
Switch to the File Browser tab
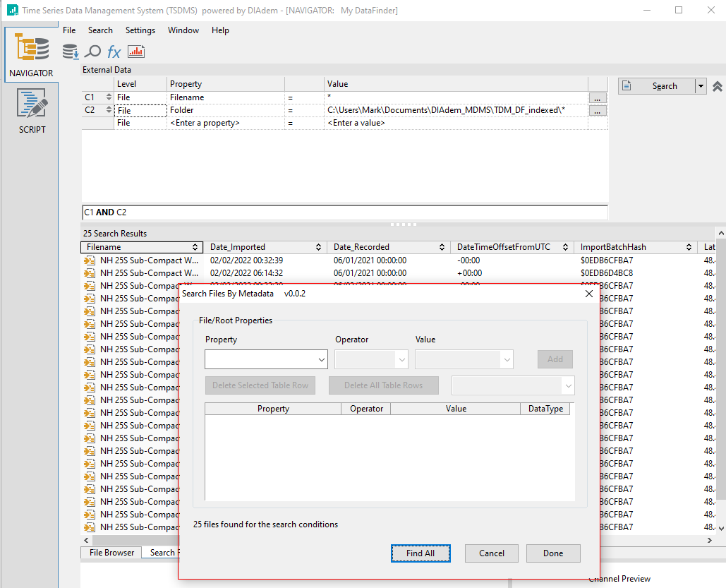coord(111,553)
